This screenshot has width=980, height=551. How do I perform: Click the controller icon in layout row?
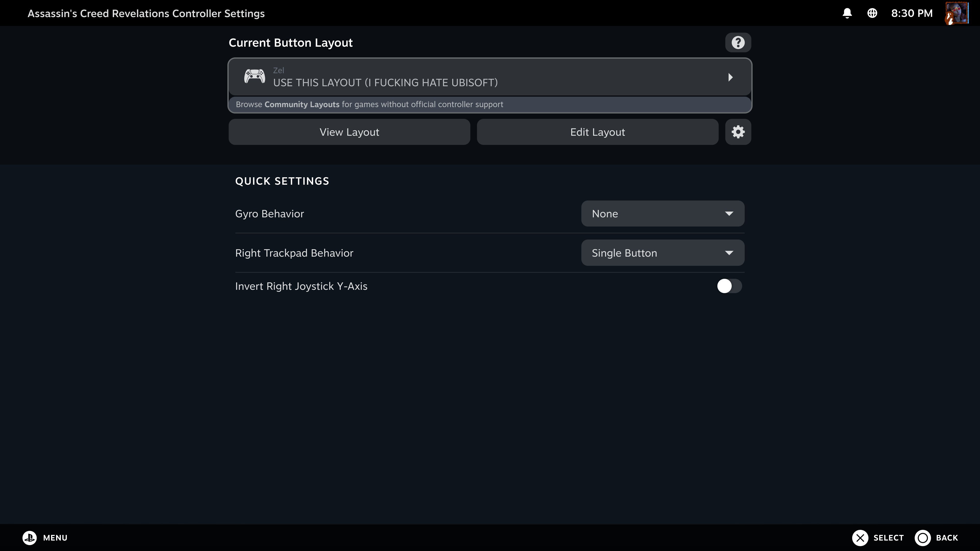pyautogui.click(x=254, y=77)
